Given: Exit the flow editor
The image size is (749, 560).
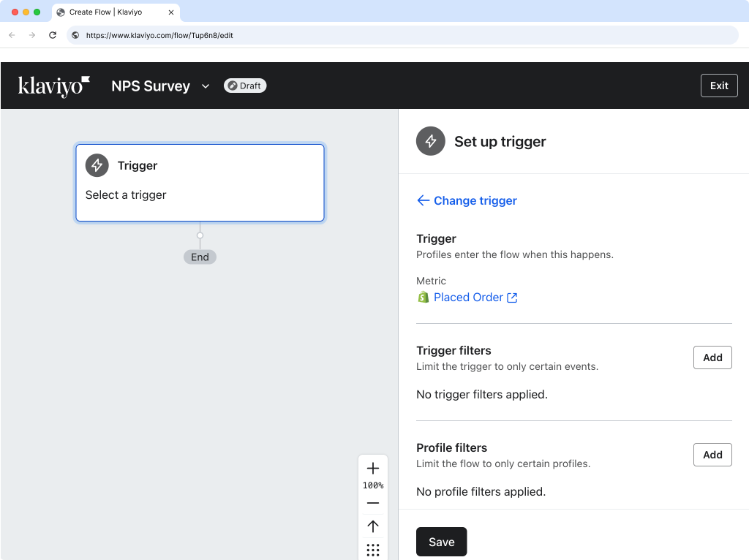Looking at the screenshot, I should pos(719,85).
